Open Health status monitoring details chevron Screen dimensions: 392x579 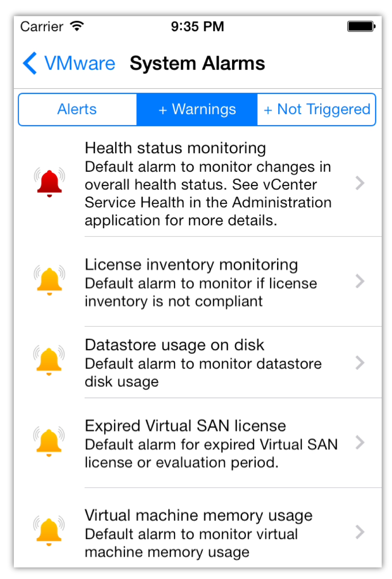tap(360, 183)
